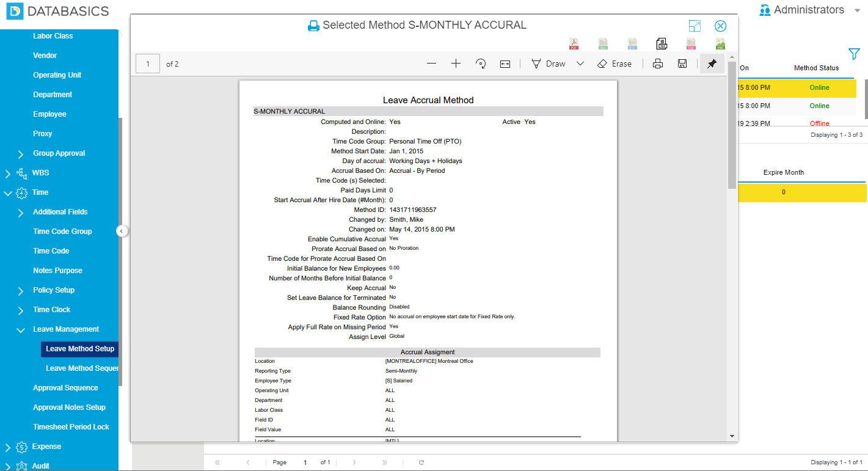868x471 pixels.
Task: Open the Draw tool options dropdown
Action: [x=580, y=64]
